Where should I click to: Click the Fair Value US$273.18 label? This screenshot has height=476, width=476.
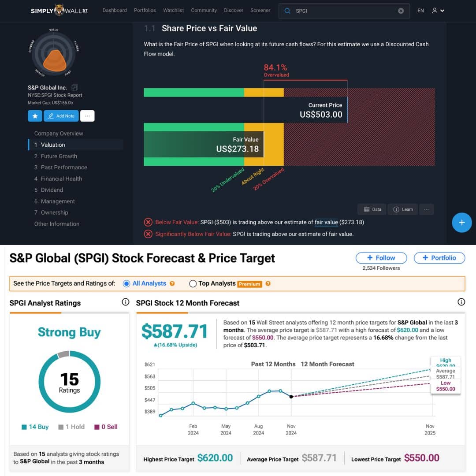[238, 145]
